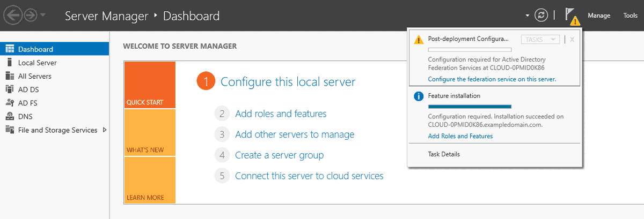Open Task Details
The image size is (644, 219).
coord(444,154)
